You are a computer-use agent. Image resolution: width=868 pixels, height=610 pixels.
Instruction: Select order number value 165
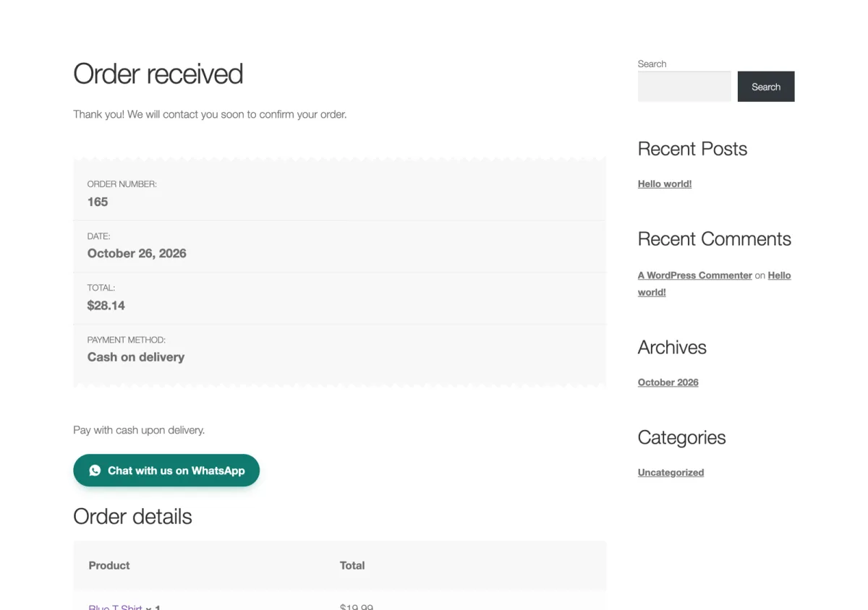(x=98, y=202)
